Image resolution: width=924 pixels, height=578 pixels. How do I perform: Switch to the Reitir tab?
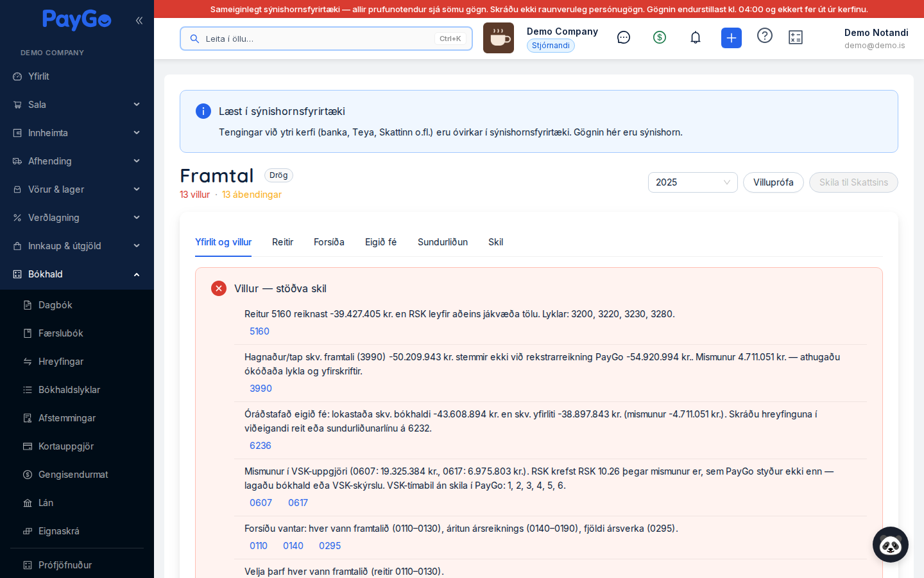pyautogui.click(x=282, y=242)
